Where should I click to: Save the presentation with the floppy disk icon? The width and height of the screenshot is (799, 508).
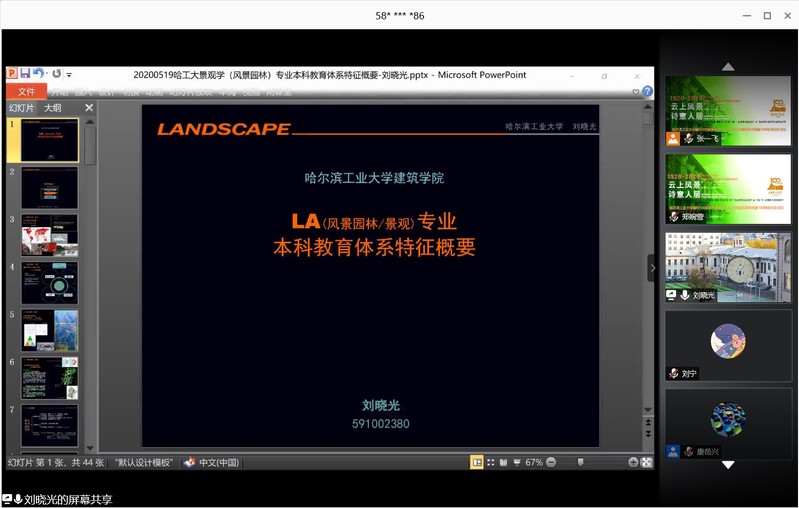click(x=24, y=73)
